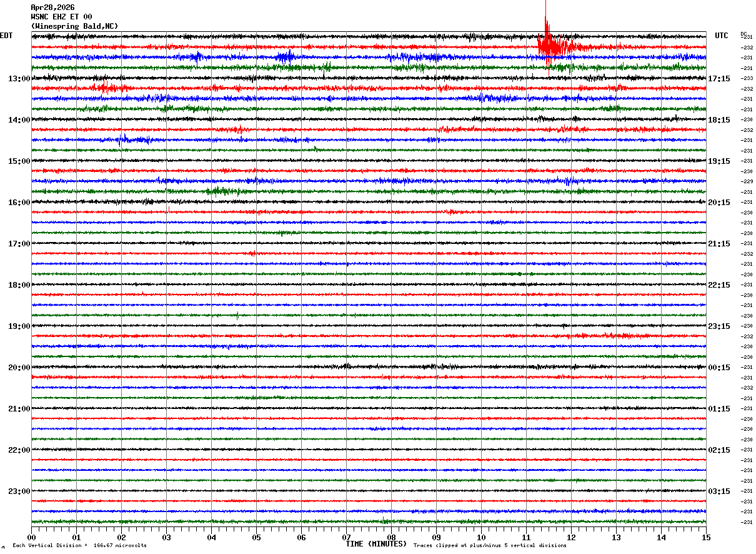Click the 23:00 EDT row label

point(19,491)
